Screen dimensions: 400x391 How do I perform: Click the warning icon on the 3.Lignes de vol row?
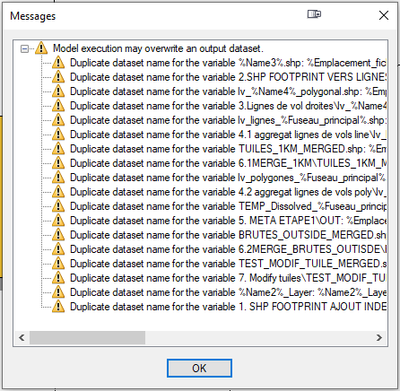tap(58, 105)
